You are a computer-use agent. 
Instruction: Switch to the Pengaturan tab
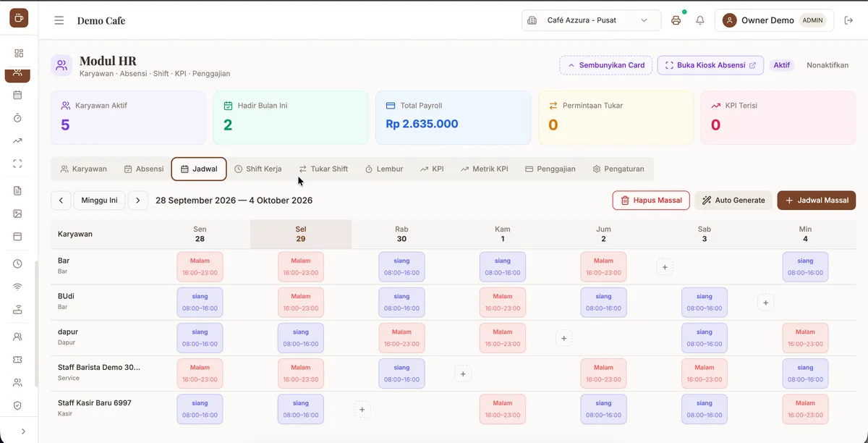618,169
